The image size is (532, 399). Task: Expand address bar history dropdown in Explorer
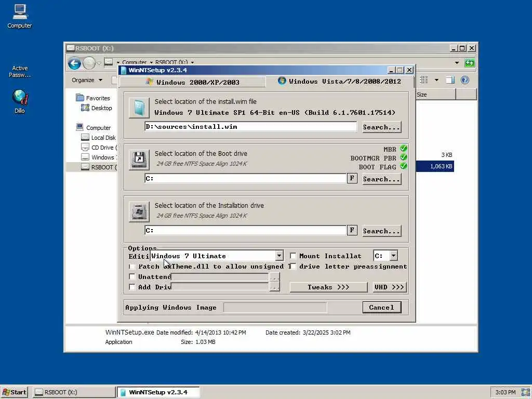(x=457, y=63)
